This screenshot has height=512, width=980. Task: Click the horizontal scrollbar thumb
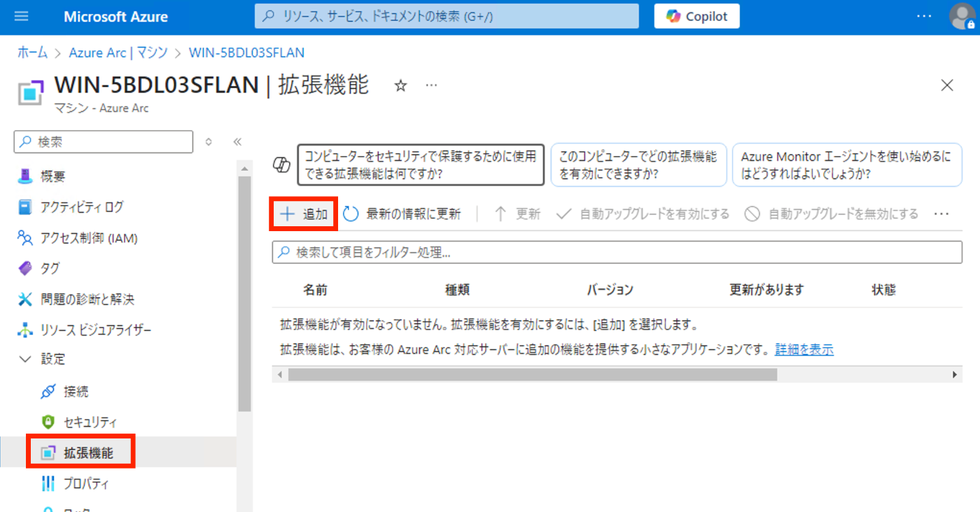click(532, 375)
